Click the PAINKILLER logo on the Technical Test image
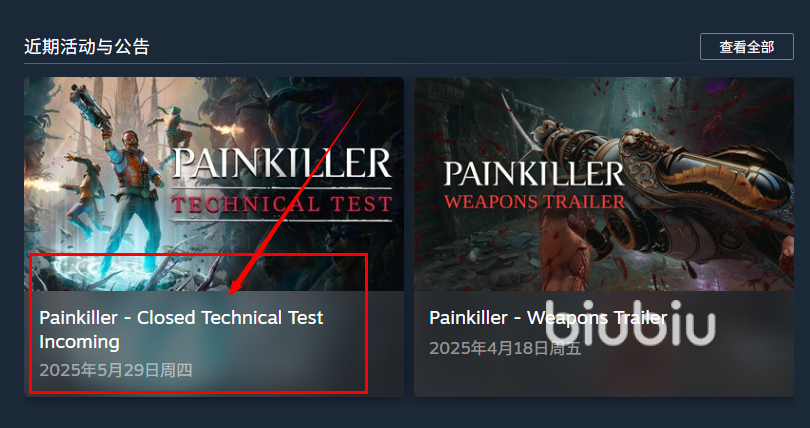This screenshot has height=428, width=810. tap(282, 163)
